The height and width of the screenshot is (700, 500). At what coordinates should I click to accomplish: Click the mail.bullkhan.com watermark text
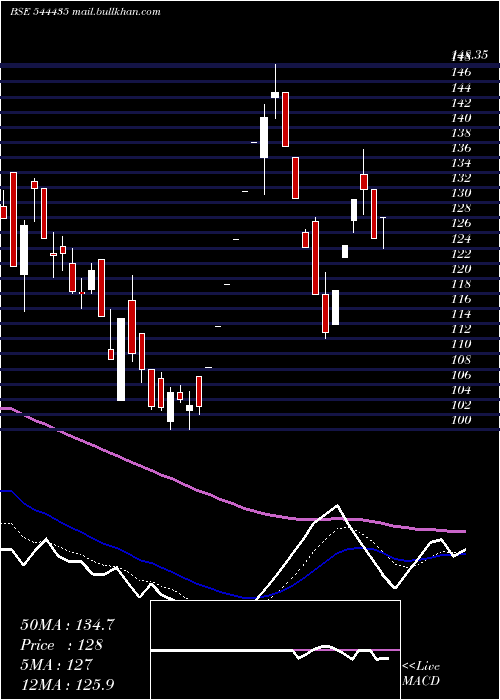[x=115, y=12]
